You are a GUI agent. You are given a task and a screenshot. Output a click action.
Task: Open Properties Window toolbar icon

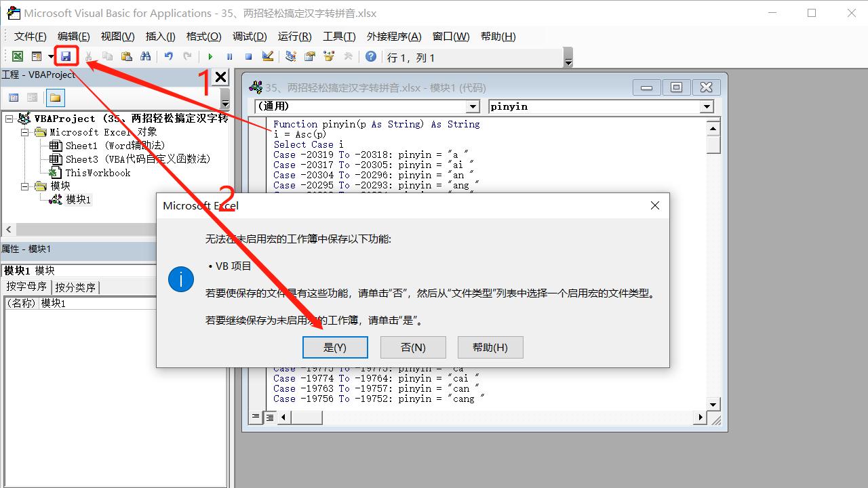click(310, 57)
